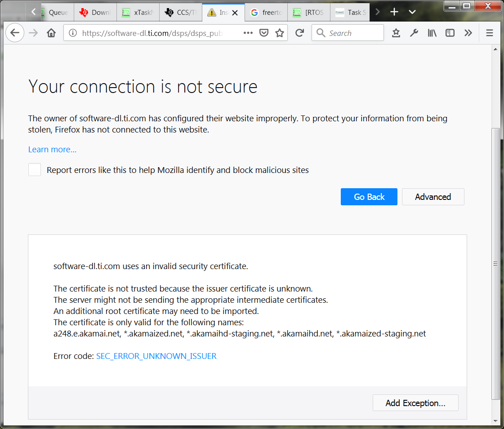Show more toolbar tools overflow chevron
Image resolution: width=504 pixels, height=429 pixels.
point(468,33)
